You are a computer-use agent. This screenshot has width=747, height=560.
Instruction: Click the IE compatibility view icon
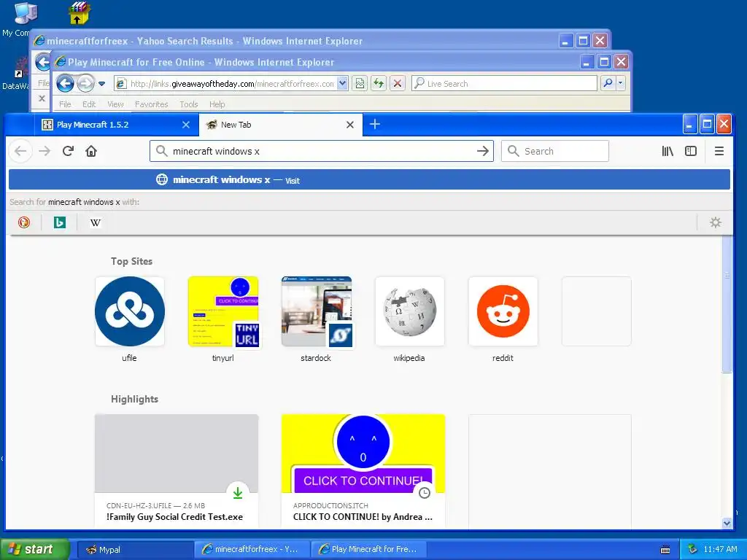coord(360,84)
